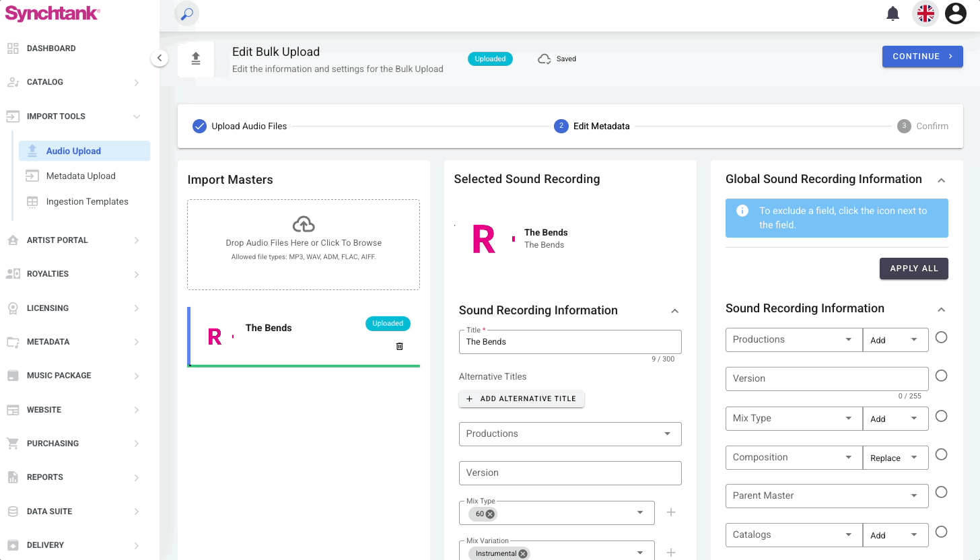Click the Website sidebar icon
This screenshot has height=560, width=980.
pos(13,410)
